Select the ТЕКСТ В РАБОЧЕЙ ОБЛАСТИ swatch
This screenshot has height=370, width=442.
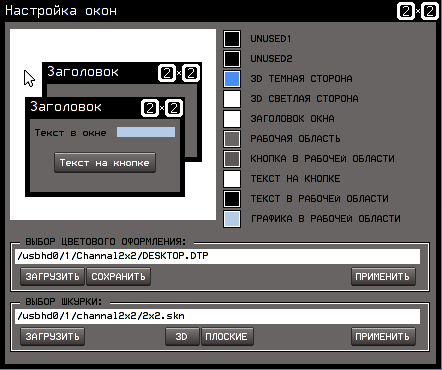(232, 199)
